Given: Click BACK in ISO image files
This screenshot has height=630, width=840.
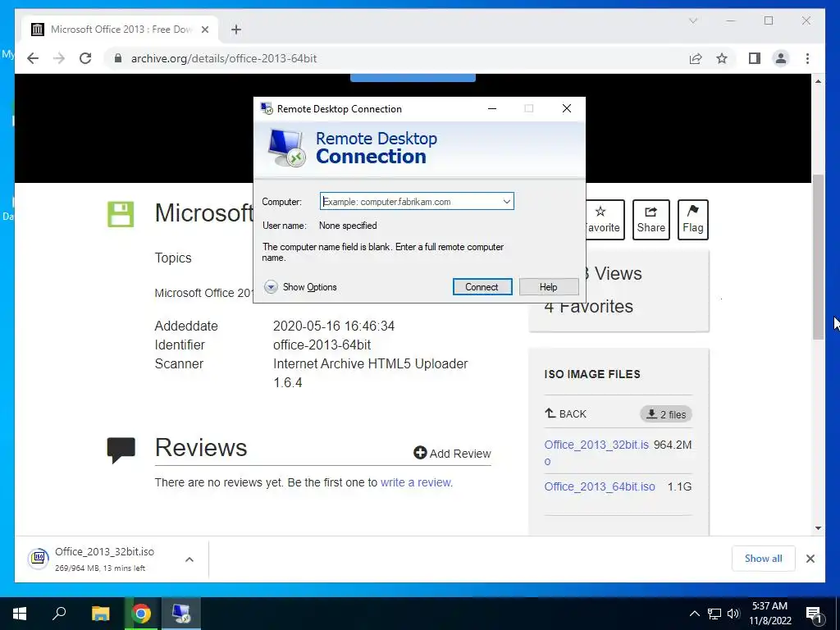Looking at the screenshot, I should pyautogui.click(x=566, y=413).
